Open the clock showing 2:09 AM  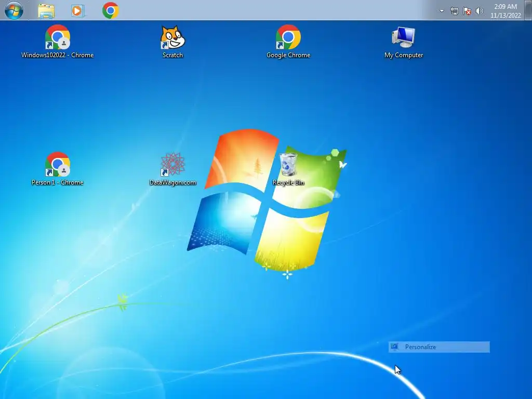pyautogui.click(x=506, y=11)
